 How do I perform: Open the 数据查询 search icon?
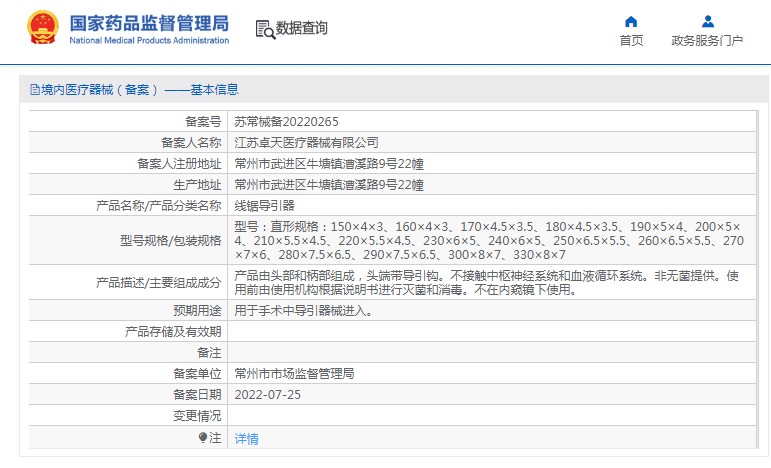click(x=266, y=29)
